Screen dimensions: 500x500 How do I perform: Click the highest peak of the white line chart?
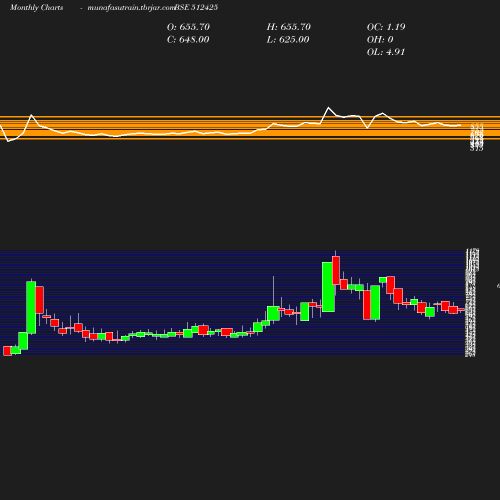click(x=329, y=108)
